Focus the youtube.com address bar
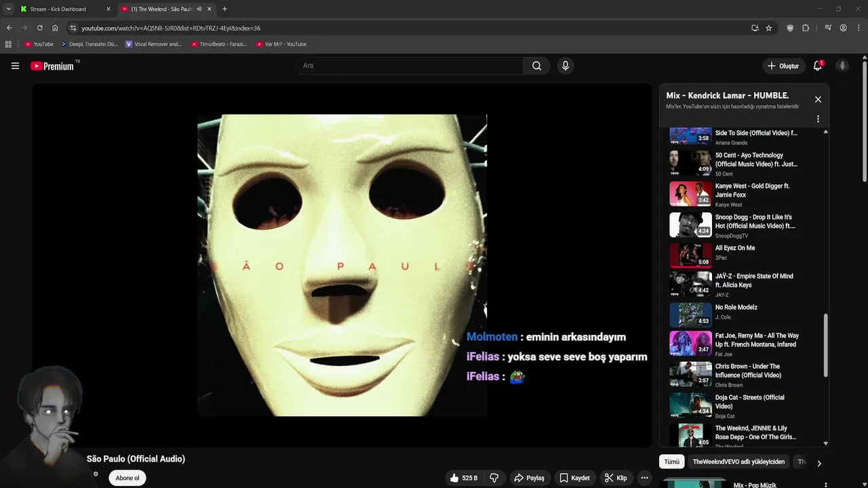 (407, 28)
